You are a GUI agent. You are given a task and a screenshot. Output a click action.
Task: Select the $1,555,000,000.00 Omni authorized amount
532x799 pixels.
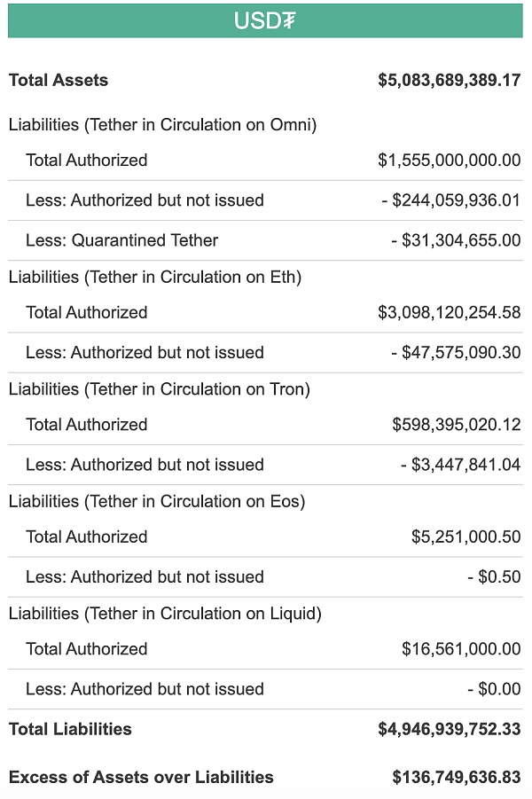coord(449,161)
